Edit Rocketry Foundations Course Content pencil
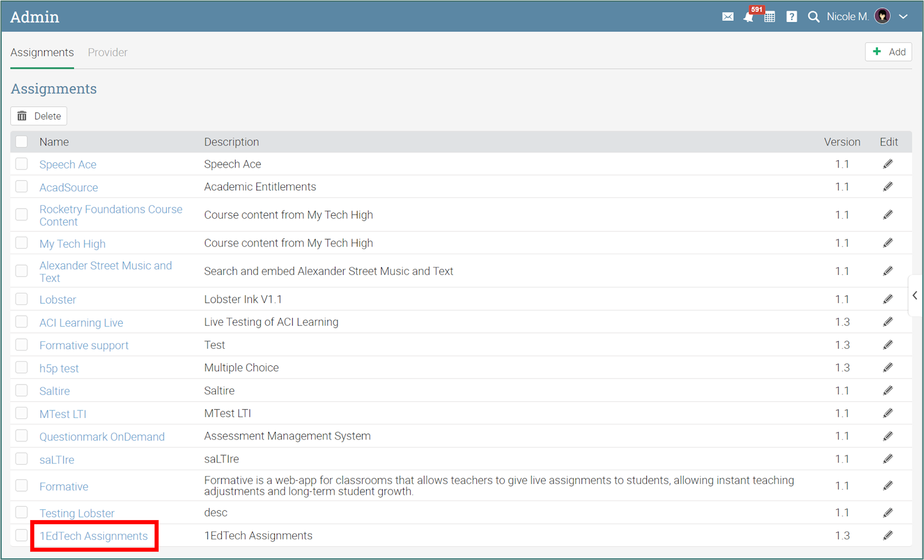 point(888,215)
